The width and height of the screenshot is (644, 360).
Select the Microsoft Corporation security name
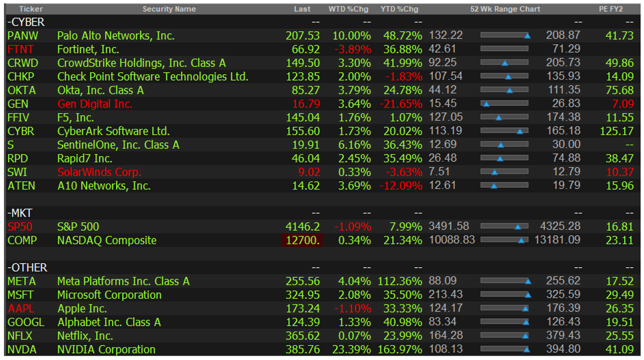click(109, 295)
